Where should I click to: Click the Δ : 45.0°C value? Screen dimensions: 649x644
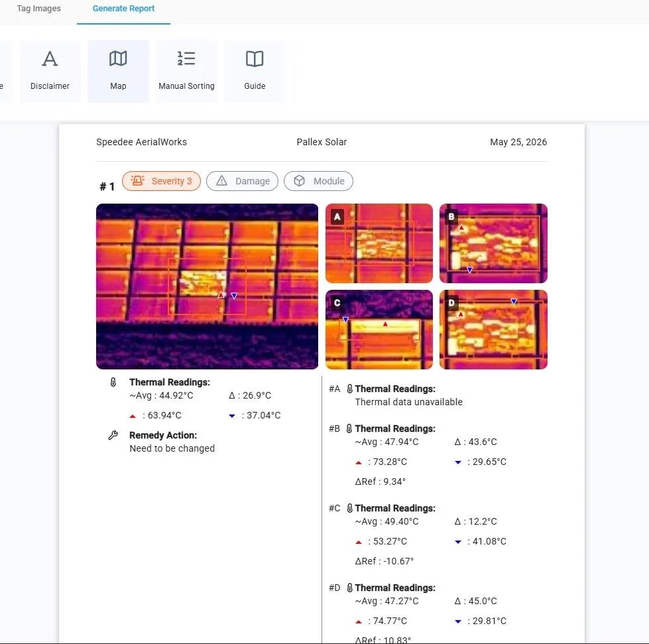(475, 601)
